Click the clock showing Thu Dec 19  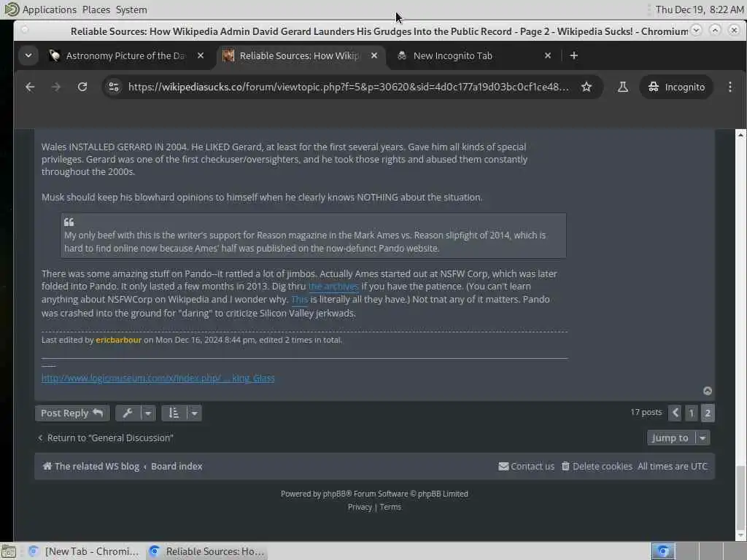[699, 9]
